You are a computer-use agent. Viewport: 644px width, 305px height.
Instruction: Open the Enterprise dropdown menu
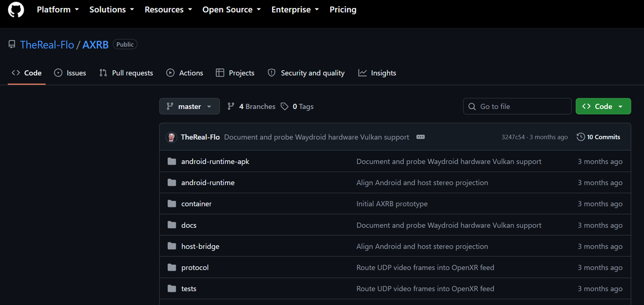pos(295,10)
